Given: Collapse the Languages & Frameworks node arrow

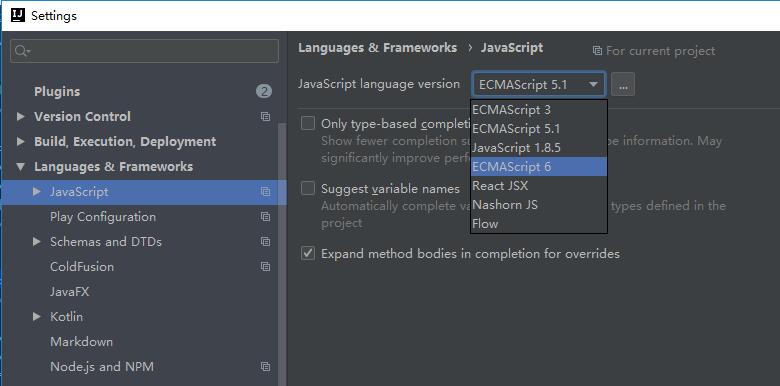Looking at the screenshot, I should (20, 167).
